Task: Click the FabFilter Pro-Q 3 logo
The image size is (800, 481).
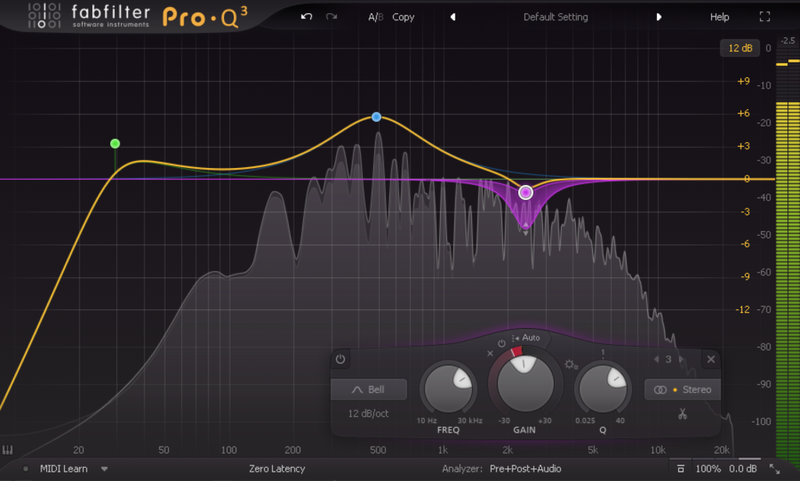Action: (138, 17)
